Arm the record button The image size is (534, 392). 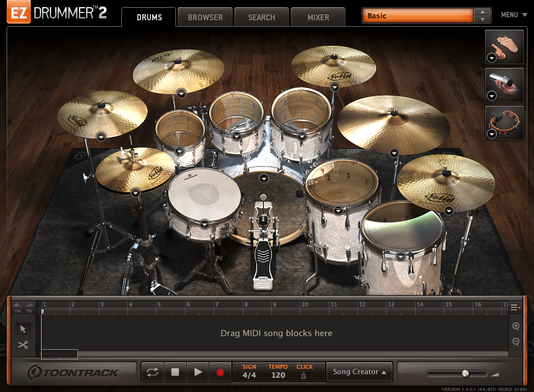coord(220,371)
